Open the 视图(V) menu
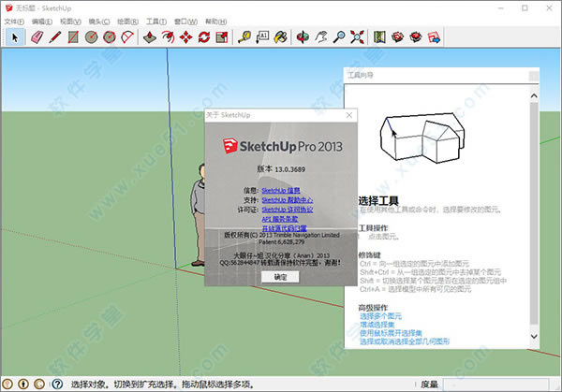Viewport: 562px width, 392px height. [x=70, y=22]
